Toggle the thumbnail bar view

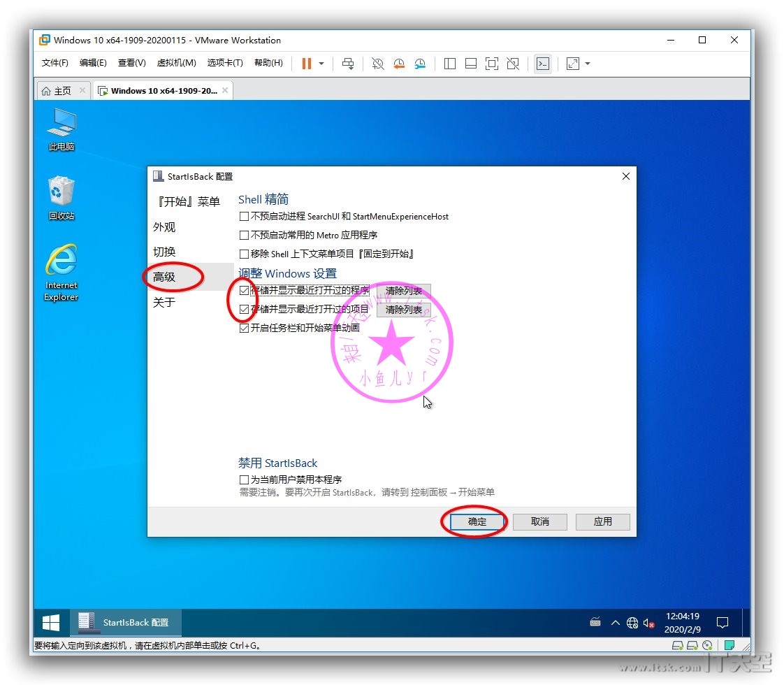(x=470, y=64)
